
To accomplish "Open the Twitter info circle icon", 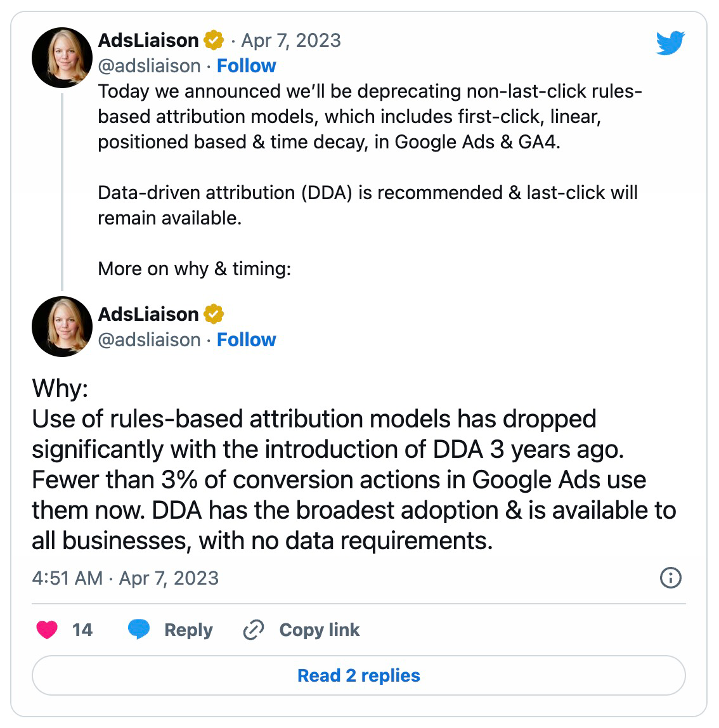I will coord(670,578).
